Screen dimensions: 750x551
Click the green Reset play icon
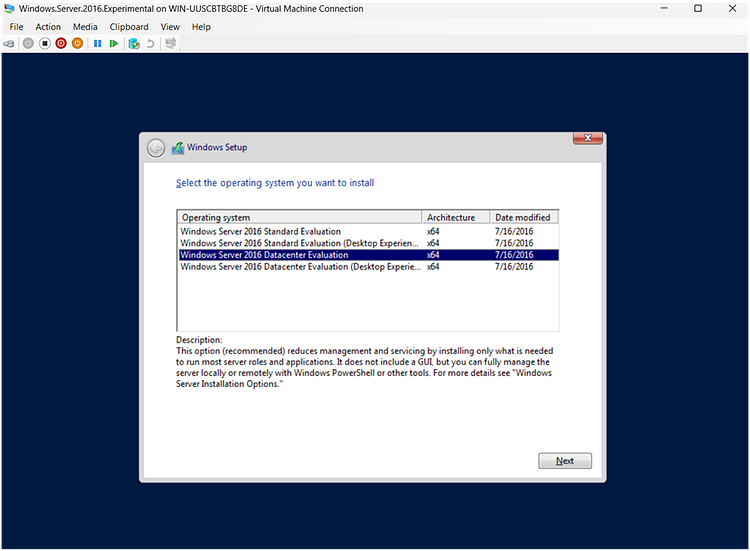[114, 44]
